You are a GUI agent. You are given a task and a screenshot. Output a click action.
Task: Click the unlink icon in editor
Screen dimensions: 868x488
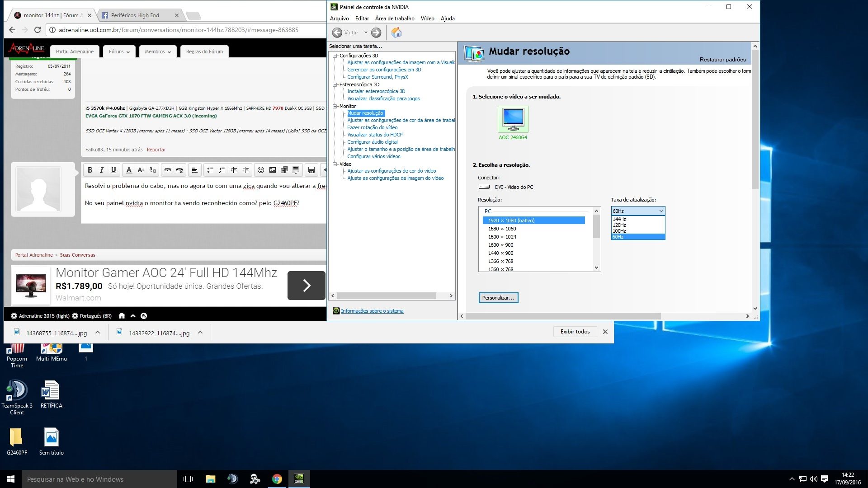click(179, 170)
